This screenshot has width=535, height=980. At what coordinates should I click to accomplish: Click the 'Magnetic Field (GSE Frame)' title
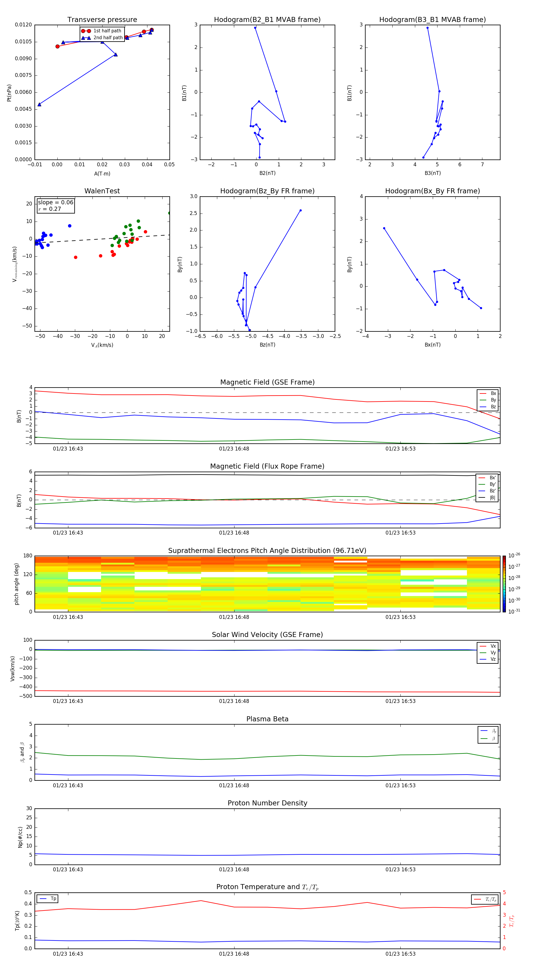[267, 382]
